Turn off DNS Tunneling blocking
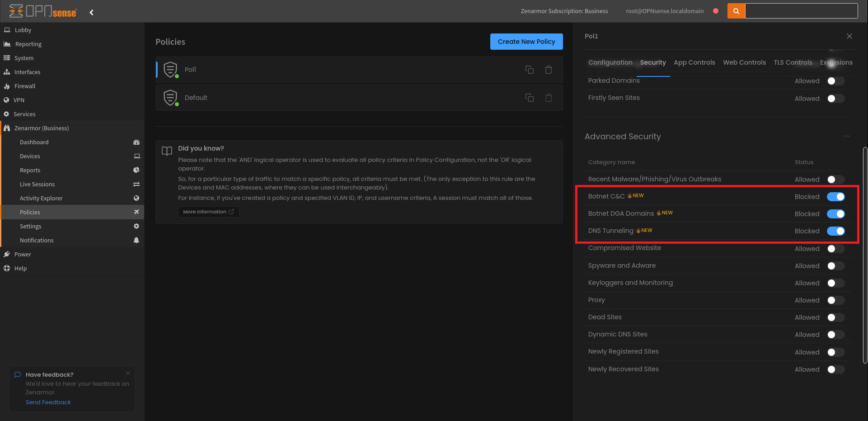 click(x=835, y=231)
